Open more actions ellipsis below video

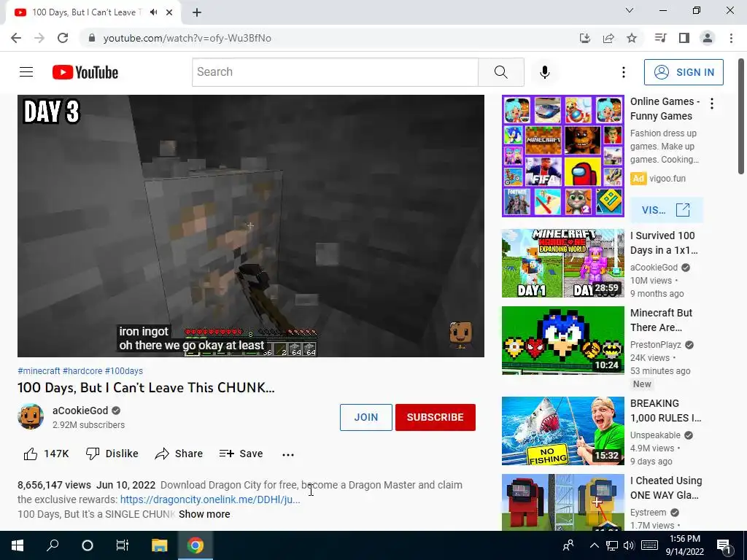287,455
